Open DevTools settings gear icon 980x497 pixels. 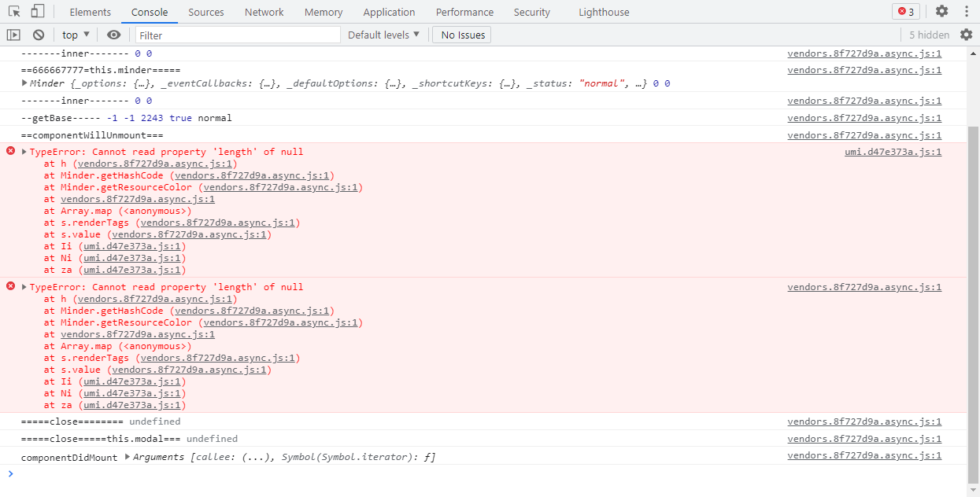point(941,12)
